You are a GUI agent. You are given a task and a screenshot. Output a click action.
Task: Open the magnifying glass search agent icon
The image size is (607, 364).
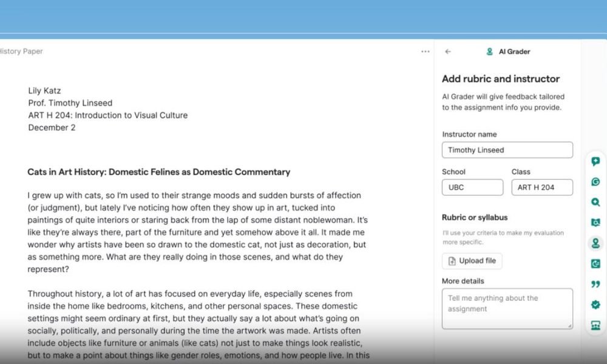click(595, 202)
